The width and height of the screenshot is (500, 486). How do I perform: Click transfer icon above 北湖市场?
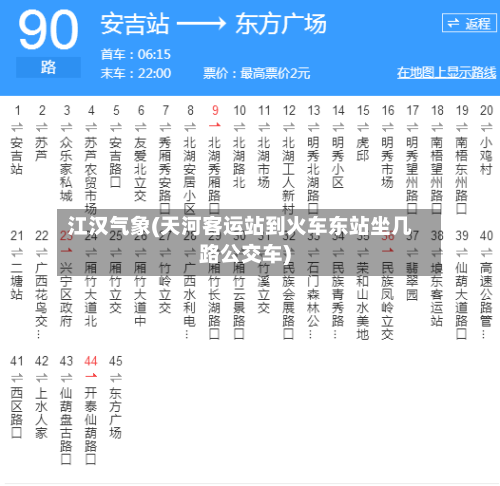pos(264,127)
